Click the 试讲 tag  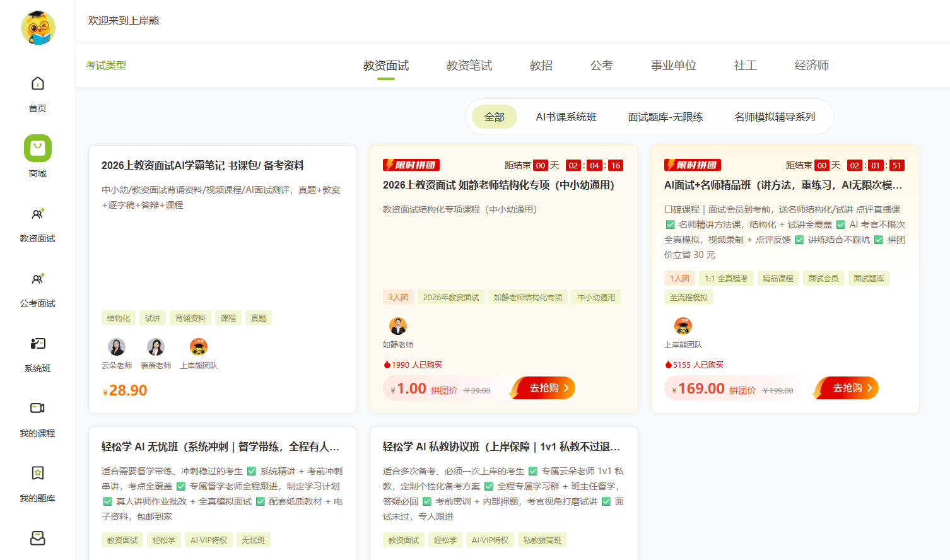(153, 318)
